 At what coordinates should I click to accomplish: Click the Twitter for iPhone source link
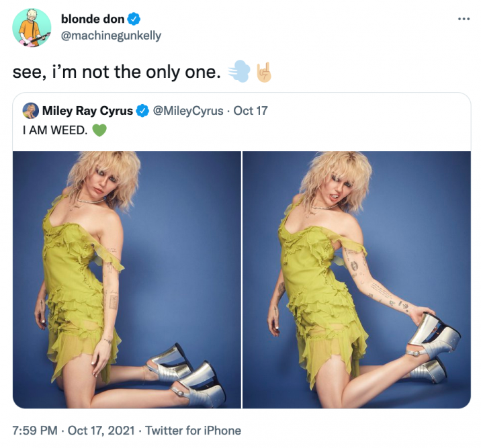coord(193,431)
